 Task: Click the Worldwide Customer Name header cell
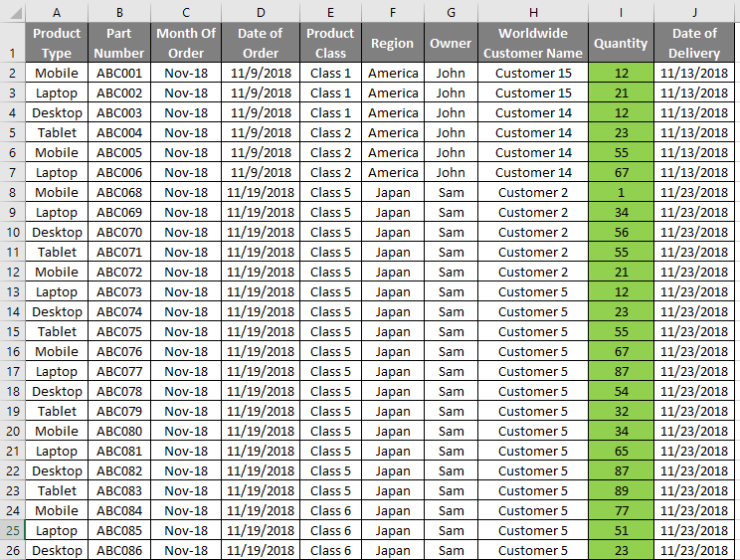[x=533, y=43]
